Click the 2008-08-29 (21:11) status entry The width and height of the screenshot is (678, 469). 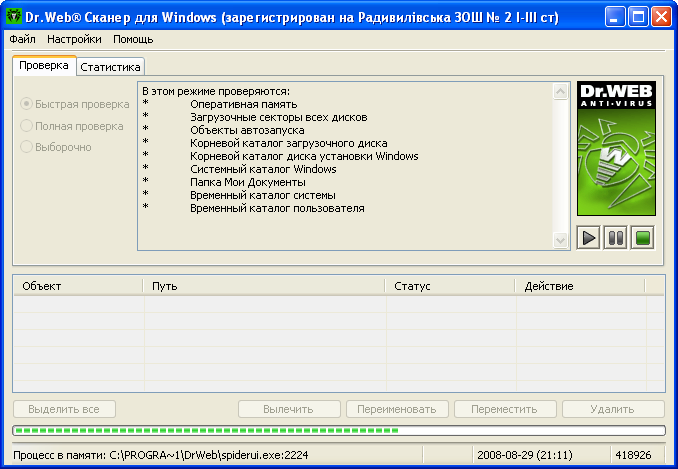click(525, 455)
